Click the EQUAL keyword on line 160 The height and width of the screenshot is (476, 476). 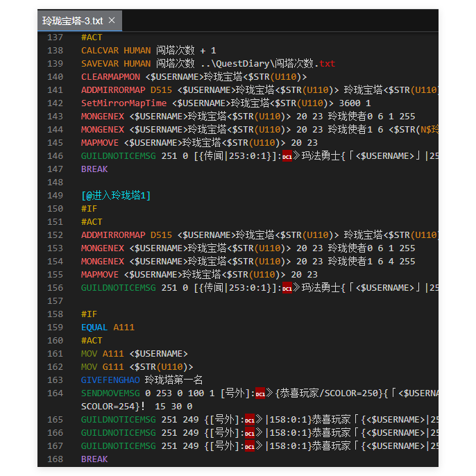tap(94, 328)
